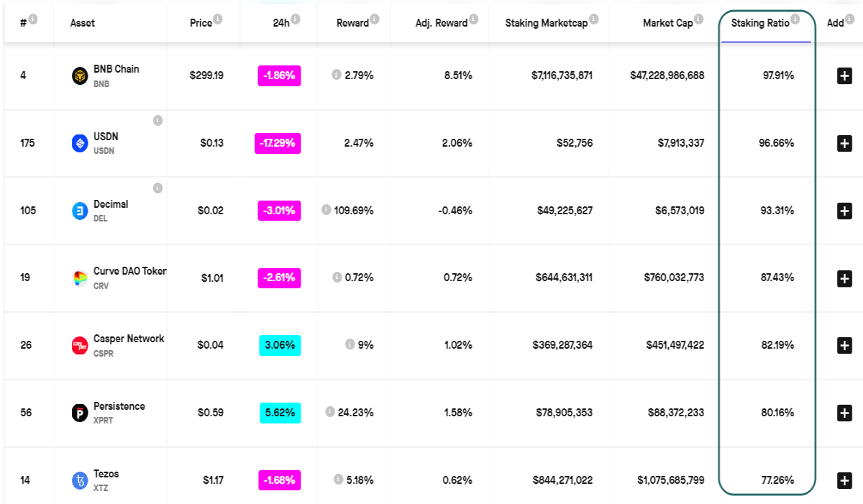Click the info icon above Decimal asset

(x=157, y=188)
